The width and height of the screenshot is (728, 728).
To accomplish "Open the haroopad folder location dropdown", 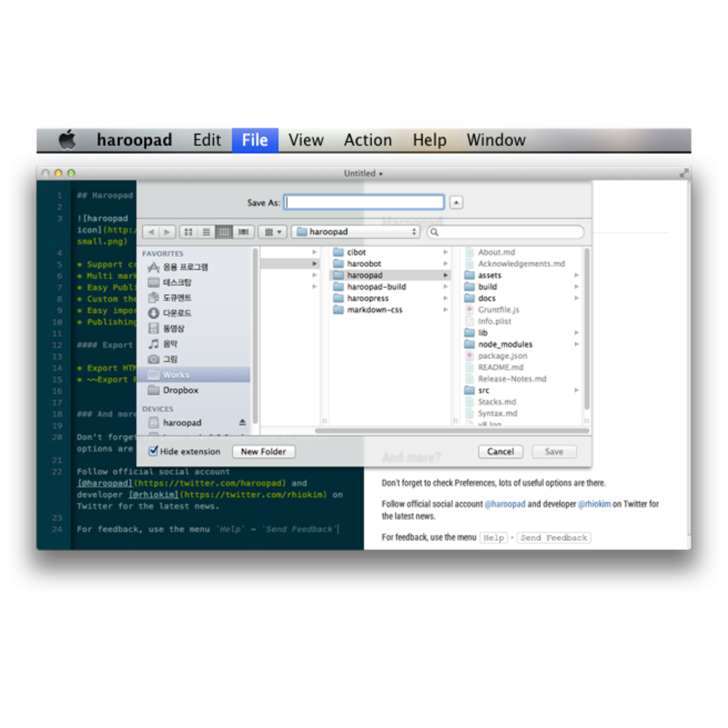I will 356,232.
